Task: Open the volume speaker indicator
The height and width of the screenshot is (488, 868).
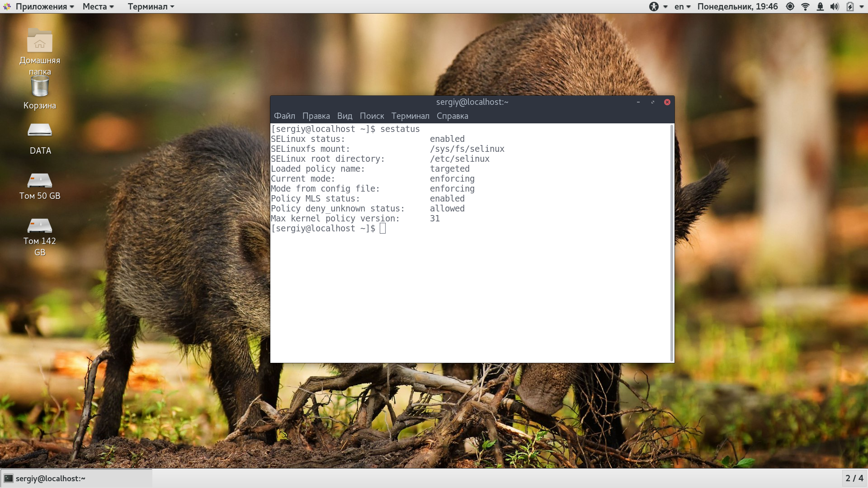Action: point(835,6)
